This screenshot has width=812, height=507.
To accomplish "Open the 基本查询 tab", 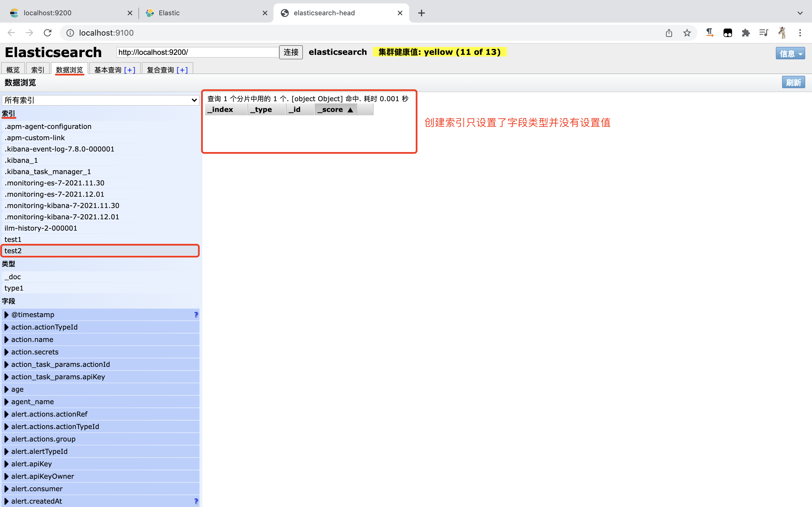I will [108, 70].
